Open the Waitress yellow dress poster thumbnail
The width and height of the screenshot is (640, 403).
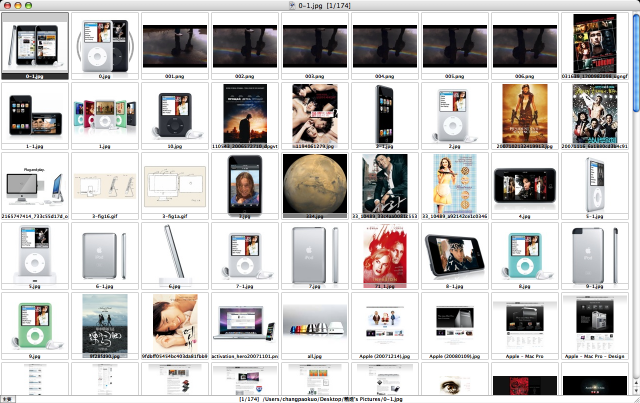[x=455, y=186]
